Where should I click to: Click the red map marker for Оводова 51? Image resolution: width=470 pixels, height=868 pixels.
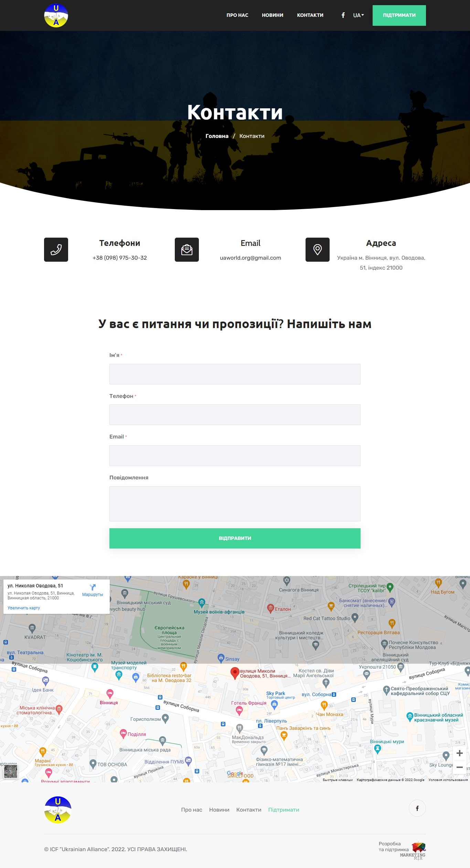coord(235,673)
